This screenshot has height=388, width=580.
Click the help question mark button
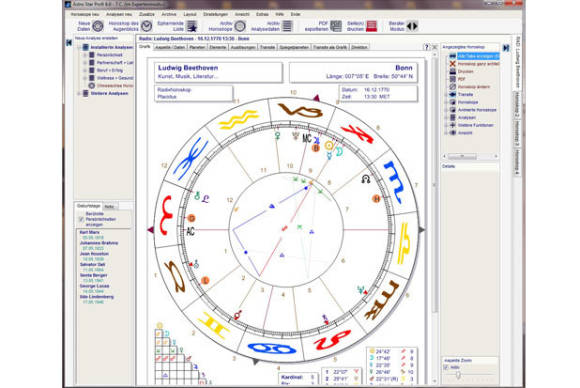point(426,47)
